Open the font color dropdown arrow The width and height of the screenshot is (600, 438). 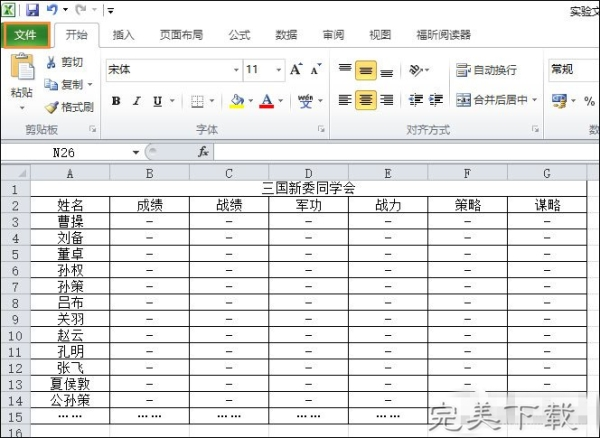click(x=280, y=101)
